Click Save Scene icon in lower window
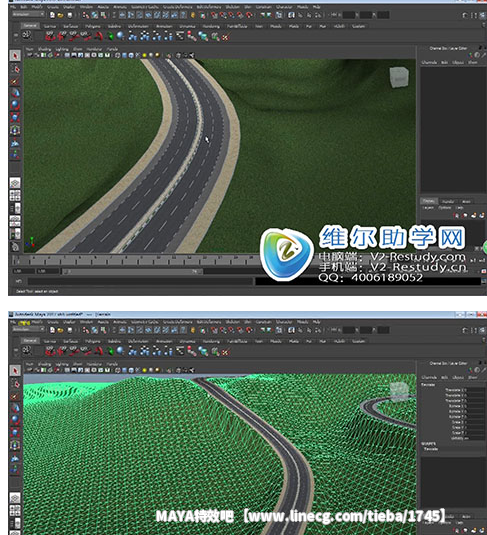The width and height of the screenshot is (487, 535). tap(69, 330)
